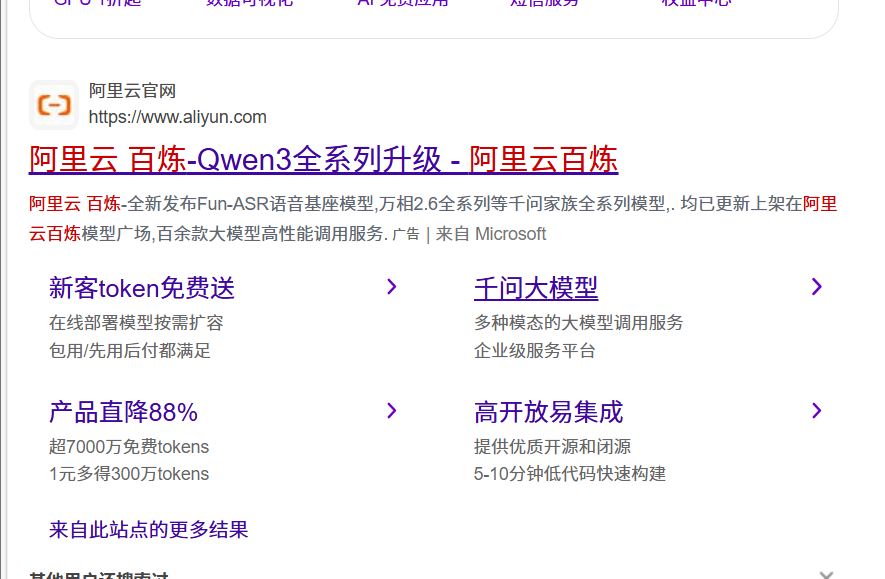This screenshot has height=579, width=885.
Task: Open the 产品直降88% sitelink
Action: click(123, 412)
